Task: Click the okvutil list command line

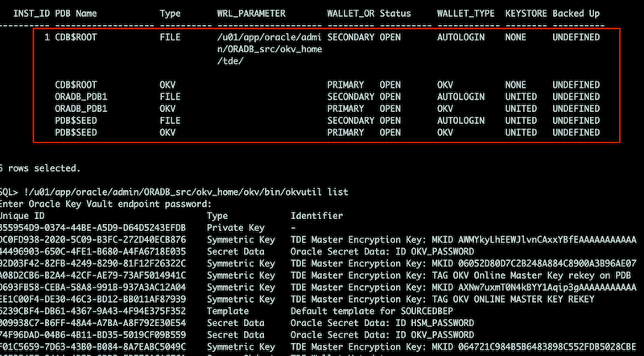Action: click(174, 192)
